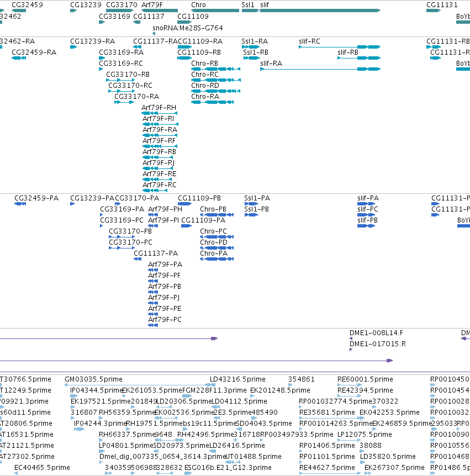Screen dimensions: 470x476
Task: Click the CG32459 gene label
Action: 27,5
